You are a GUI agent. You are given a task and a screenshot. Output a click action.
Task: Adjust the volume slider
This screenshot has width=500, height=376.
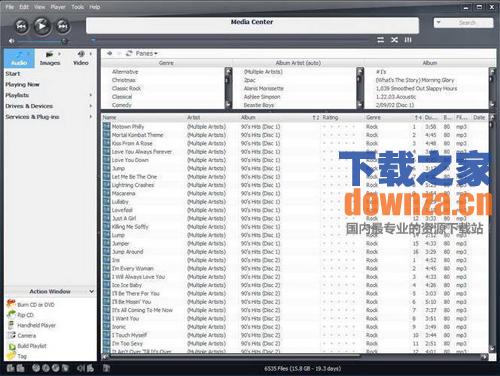(x=42, y=41)
